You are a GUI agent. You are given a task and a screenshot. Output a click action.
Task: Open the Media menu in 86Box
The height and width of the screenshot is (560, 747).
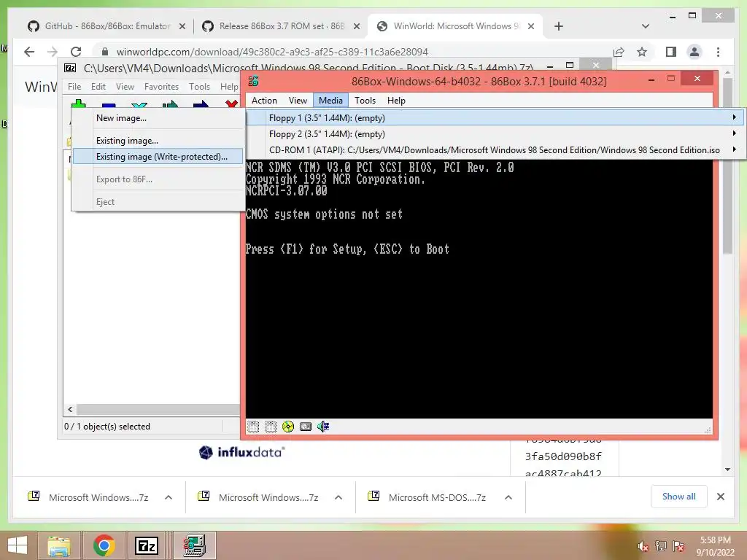click(x=330, y=101)
